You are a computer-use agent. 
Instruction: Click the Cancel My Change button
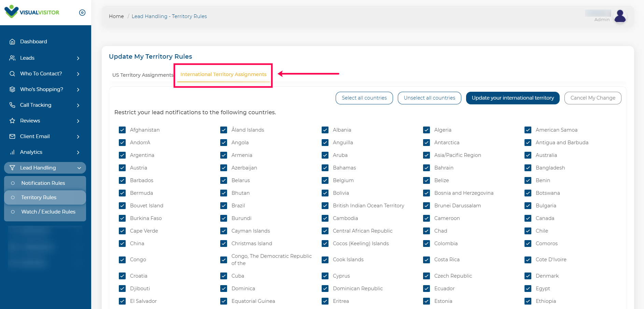coord(593,98)
